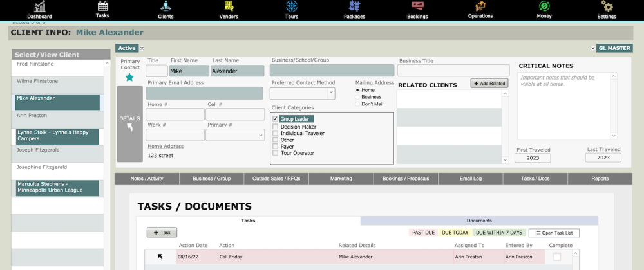Open the Clients icon
Image resolution: width=644 pixels, height=270 pixels.
click(166, 6)
